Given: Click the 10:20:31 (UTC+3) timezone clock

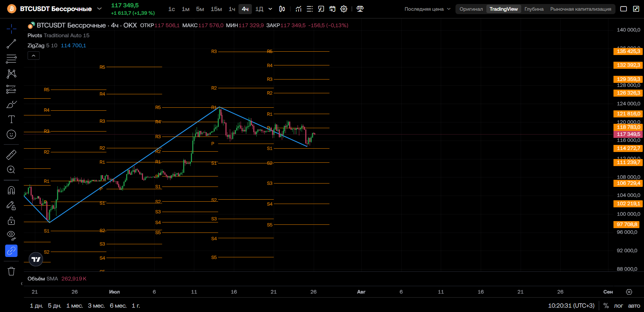Looking at the screenshot, I should point(571,306).
